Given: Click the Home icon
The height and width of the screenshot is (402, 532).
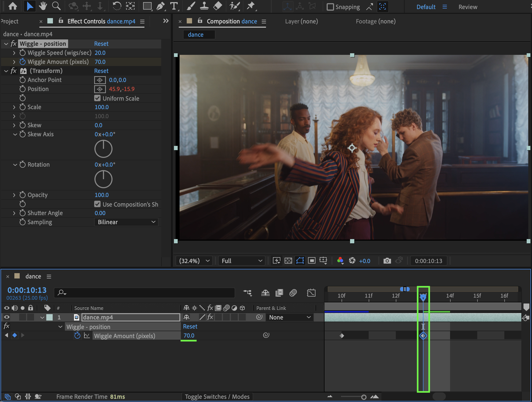Looking at the screenshot, I should pos(13,6).
